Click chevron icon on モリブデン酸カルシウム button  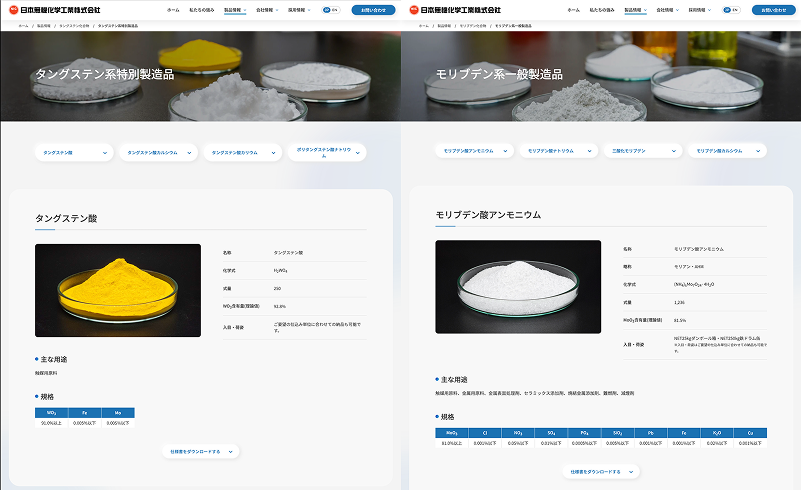click(x=759, y=151)
